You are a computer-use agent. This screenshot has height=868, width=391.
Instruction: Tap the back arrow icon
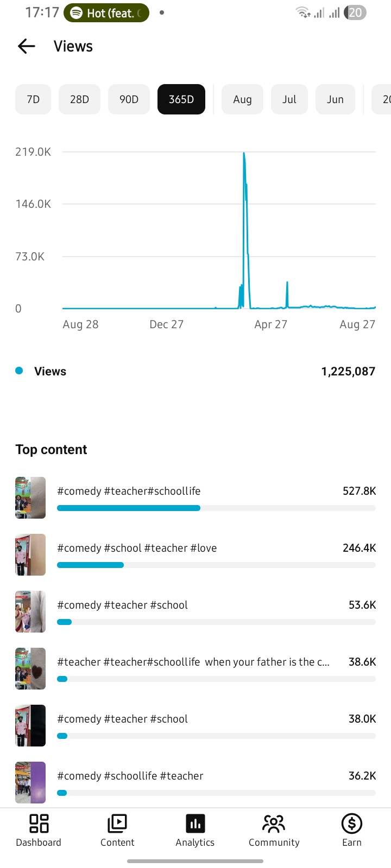coord(26,47)
